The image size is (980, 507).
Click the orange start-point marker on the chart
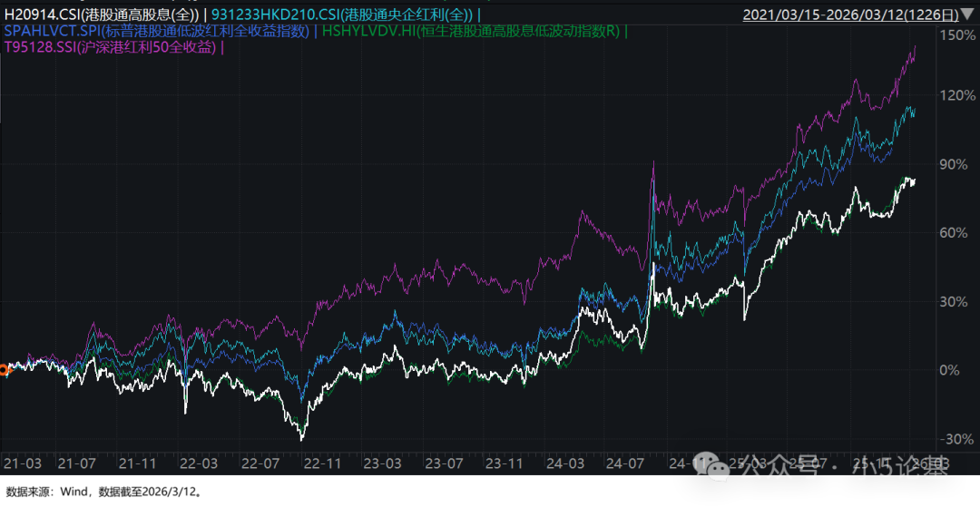pos(4,369)
